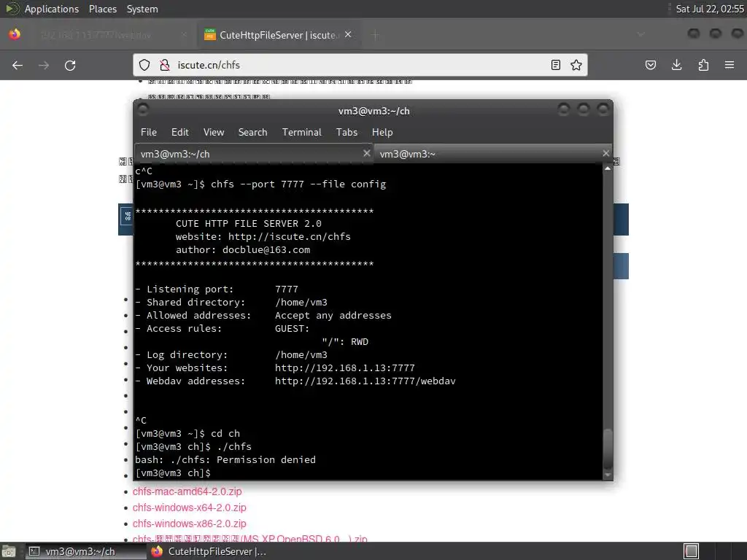Open tracking protection shield icon
Image resolution: width=747 pixels, height=560 pixels.
tap(144, 65)
